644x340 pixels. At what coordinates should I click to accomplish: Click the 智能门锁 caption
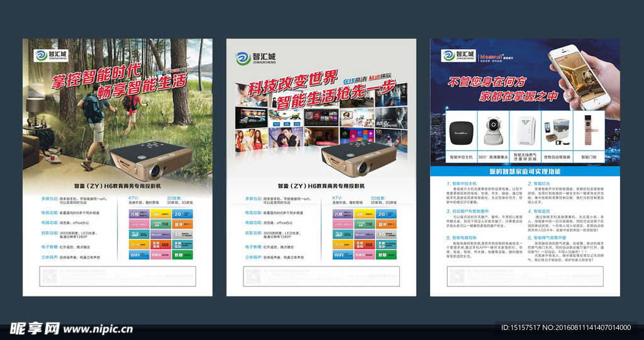point(589,157)
